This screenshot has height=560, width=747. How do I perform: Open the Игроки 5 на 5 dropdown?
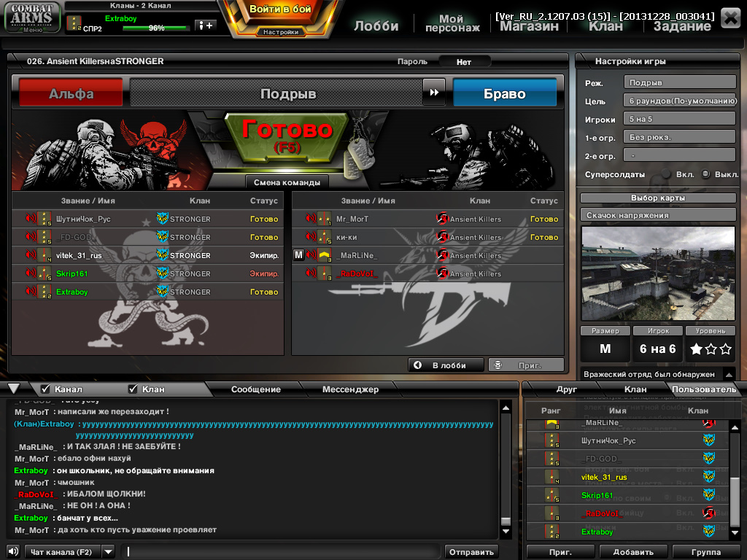(x=680, y=119)
